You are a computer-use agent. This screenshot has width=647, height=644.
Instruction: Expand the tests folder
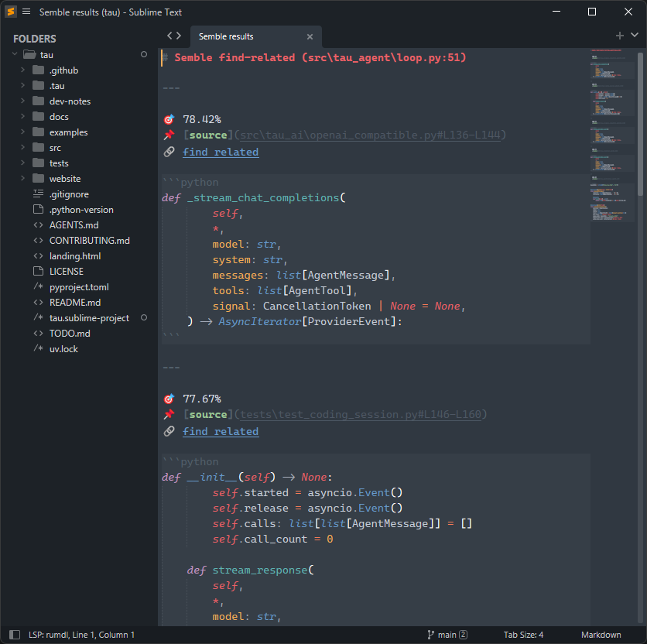pos(22,163)
